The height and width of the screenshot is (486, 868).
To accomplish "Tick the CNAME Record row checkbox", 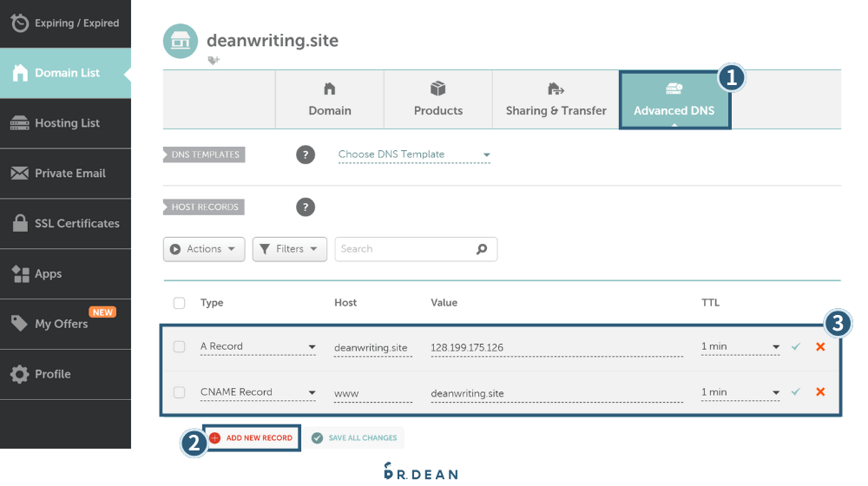I will (x=180, y=392).
